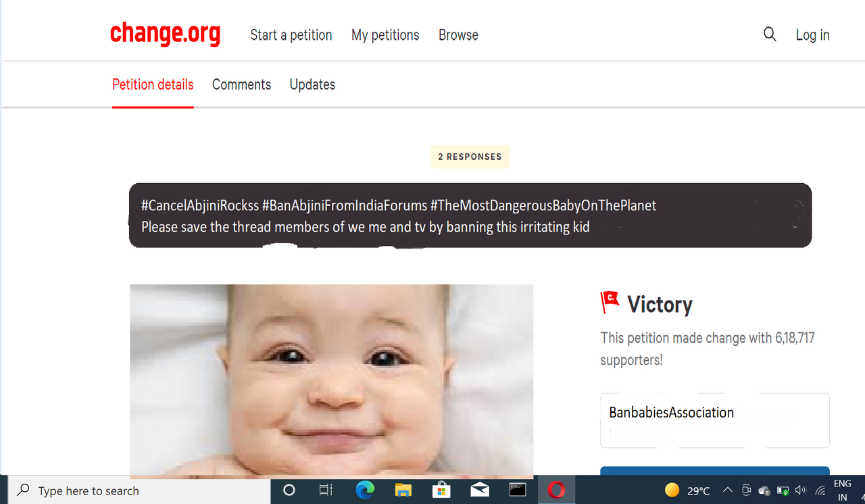Open the My petitions menu

385,35
